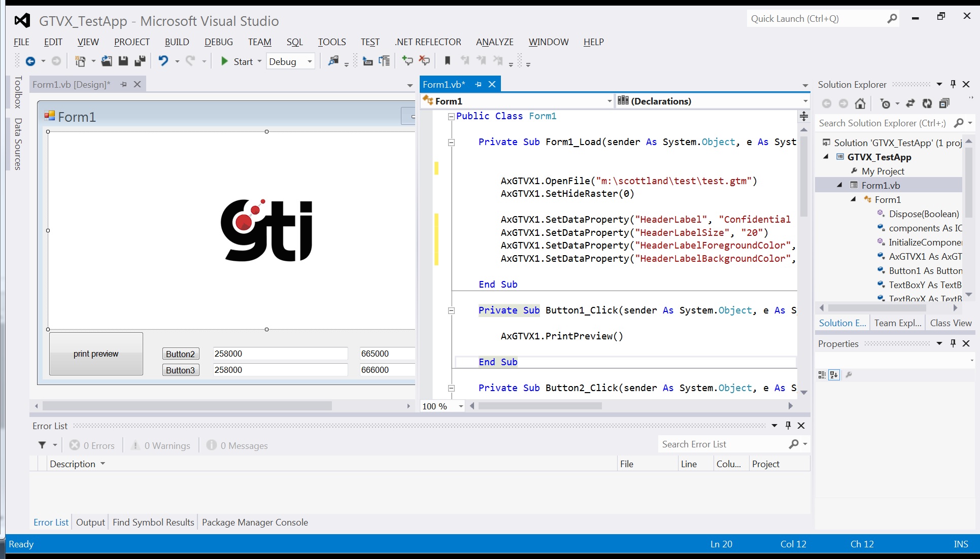Click the New Project toolbar icon

(x=80, y=61)
